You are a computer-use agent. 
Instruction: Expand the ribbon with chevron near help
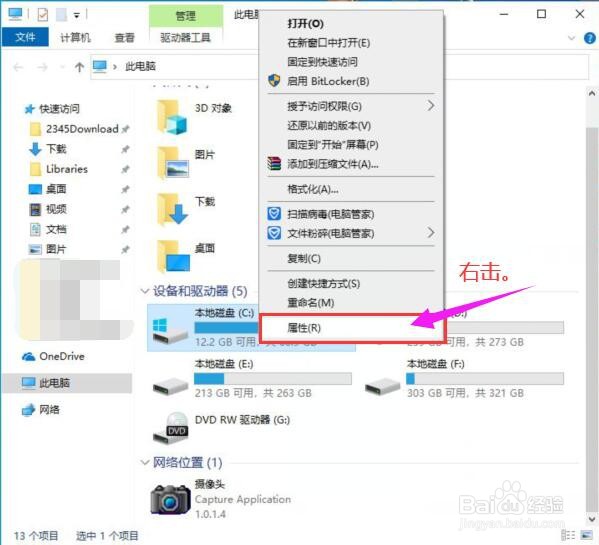tap(571, 38)
